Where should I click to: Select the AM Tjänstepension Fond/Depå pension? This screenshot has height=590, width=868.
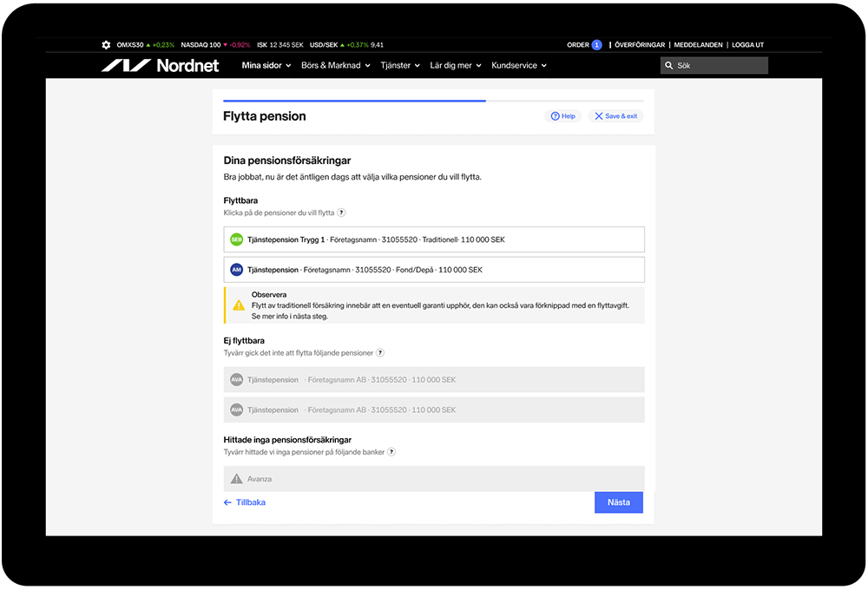coord(434,270)
